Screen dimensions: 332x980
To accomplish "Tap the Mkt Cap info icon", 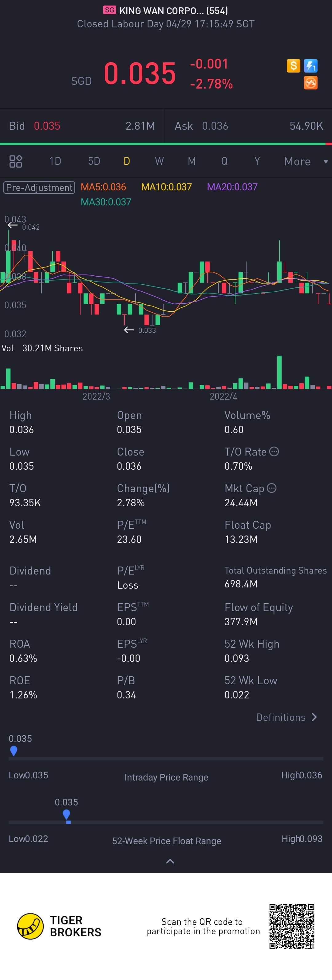I will coord(271,488).
